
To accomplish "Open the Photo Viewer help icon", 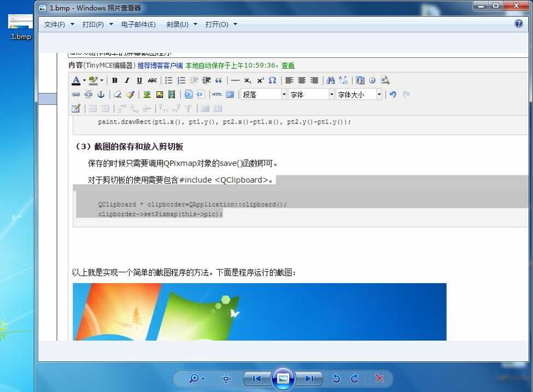I will (518, 24).
